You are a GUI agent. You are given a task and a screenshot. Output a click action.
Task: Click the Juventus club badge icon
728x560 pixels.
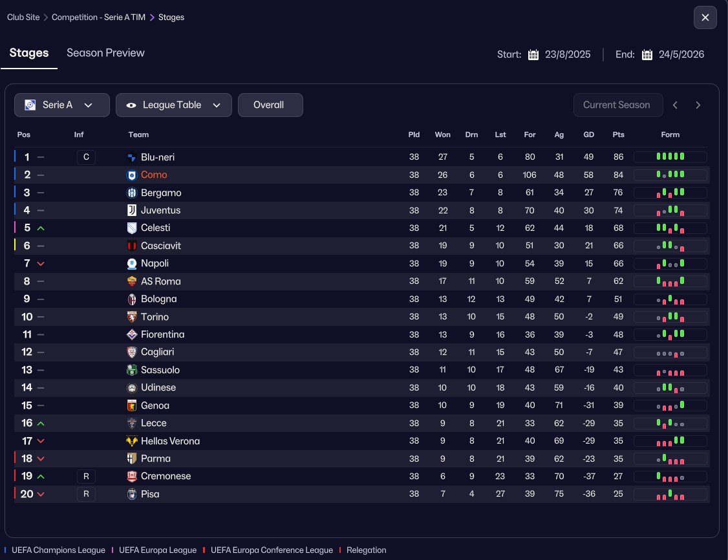click(x=132, y=210)
